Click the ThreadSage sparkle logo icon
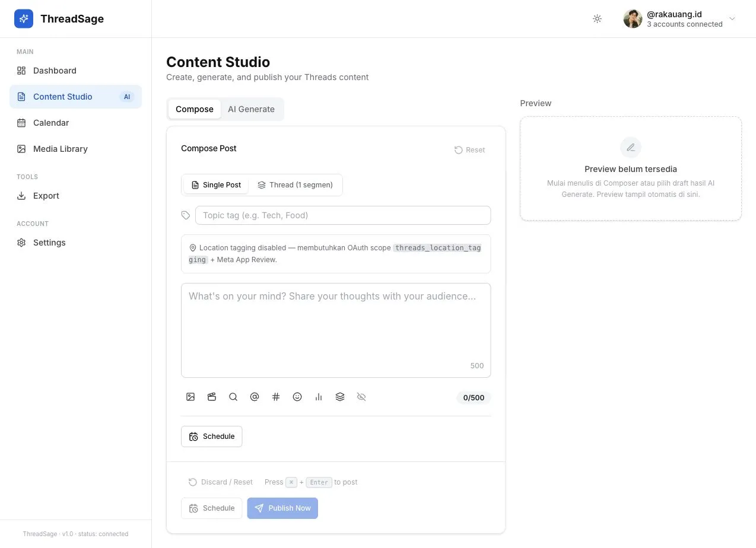Screen dimensions: 756x548 pos(24,19)
